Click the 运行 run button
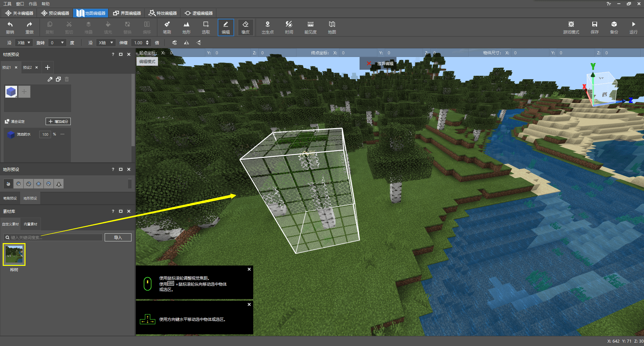The image size is (644, 346). [634, 27]
